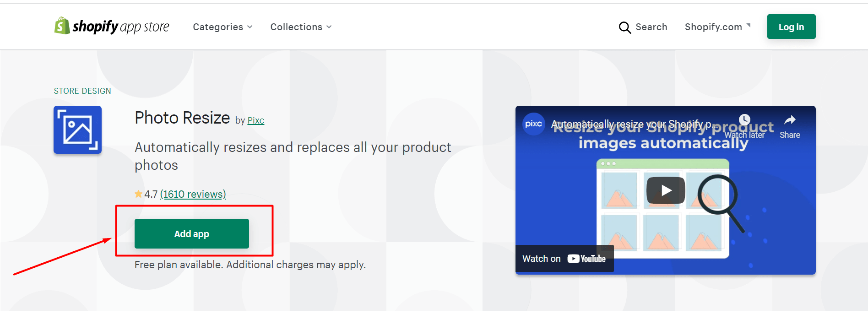Click the Add app button
This screenshot has width=868, height=314.
[191, 233]
